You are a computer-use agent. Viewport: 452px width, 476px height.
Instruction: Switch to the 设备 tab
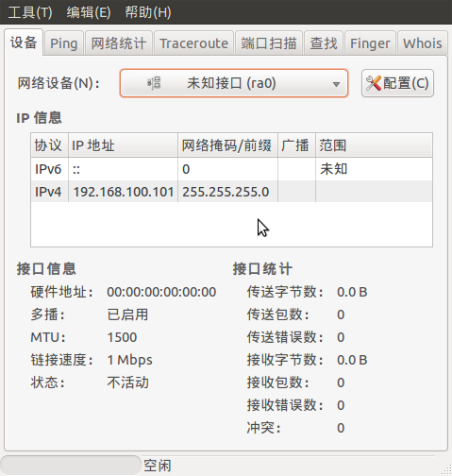24,42
